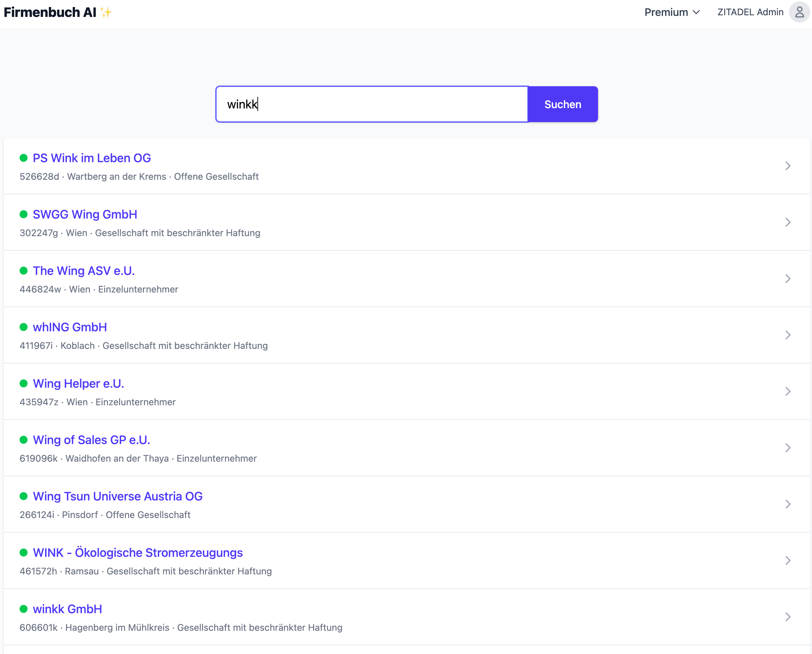Open the Wing Tsun Universe Austria OG link
This screenshot has height=654, width=812.
point(117,496)
